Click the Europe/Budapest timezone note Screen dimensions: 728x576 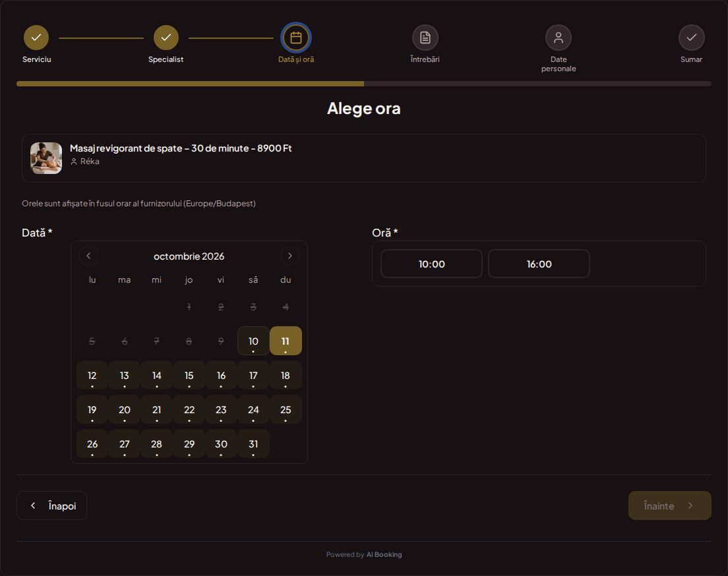(139, 203)
